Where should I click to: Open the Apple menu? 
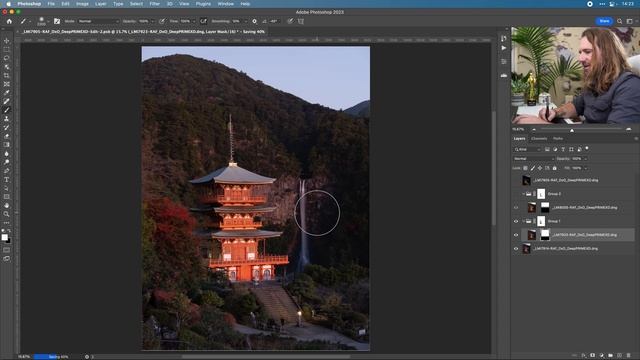pos(8,4)
